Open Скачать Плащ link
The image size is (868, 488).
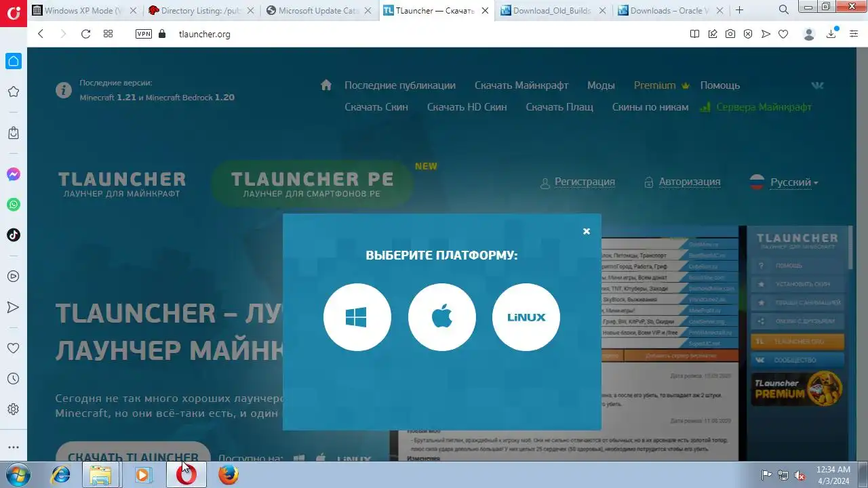click(559, 107)
